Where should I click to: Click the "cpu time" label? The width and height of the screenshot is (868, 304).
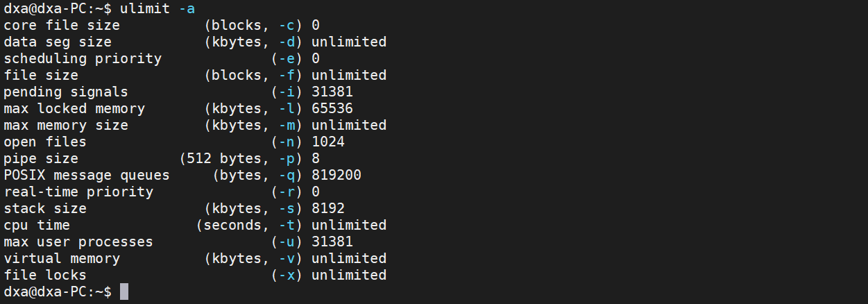(x=37, y=225)
